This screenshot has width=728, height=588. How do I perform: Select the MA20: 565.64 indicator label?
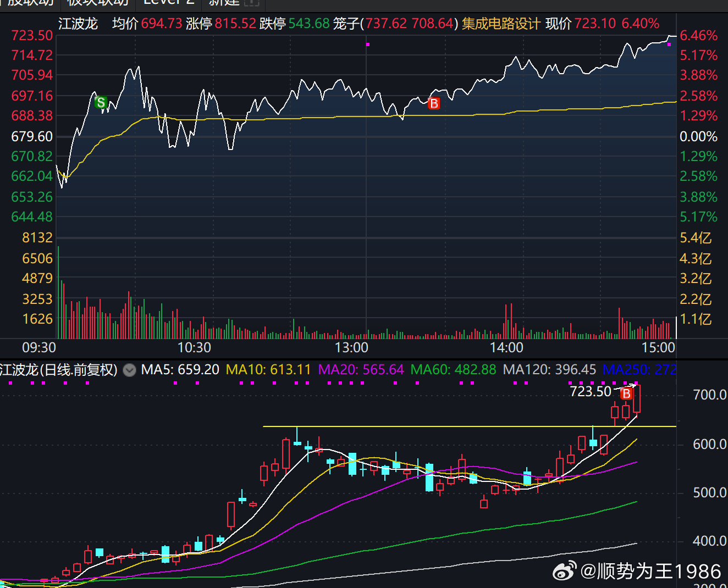[x=361, y=370]
